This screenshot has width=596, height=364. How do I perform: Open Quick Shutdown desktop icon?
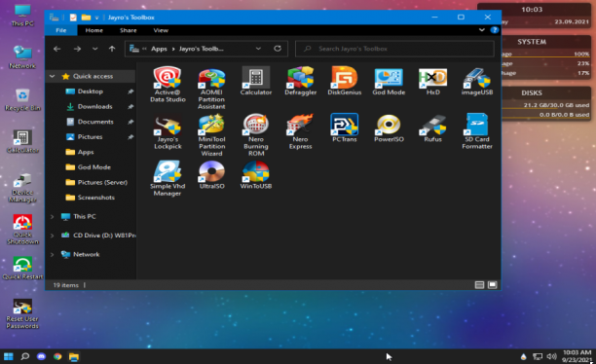point(22,229)
